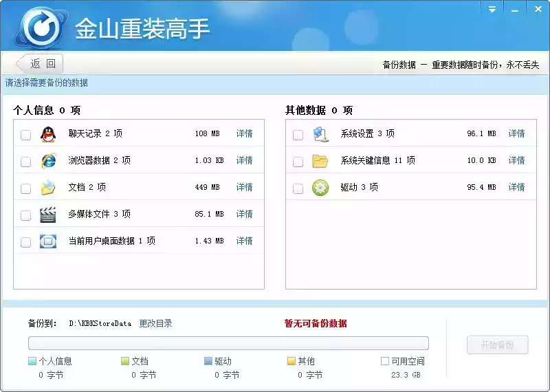Open the title bar dropdown menu icon
Viewport: 550px width, 392px height.
(492, 10)
